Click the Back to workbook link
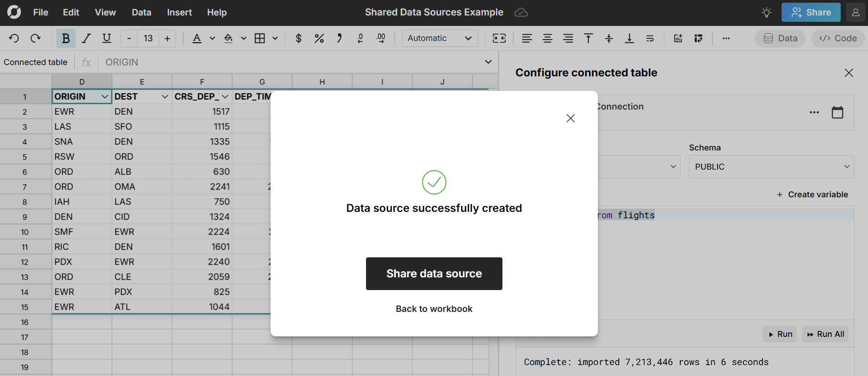 coord(434,309)
